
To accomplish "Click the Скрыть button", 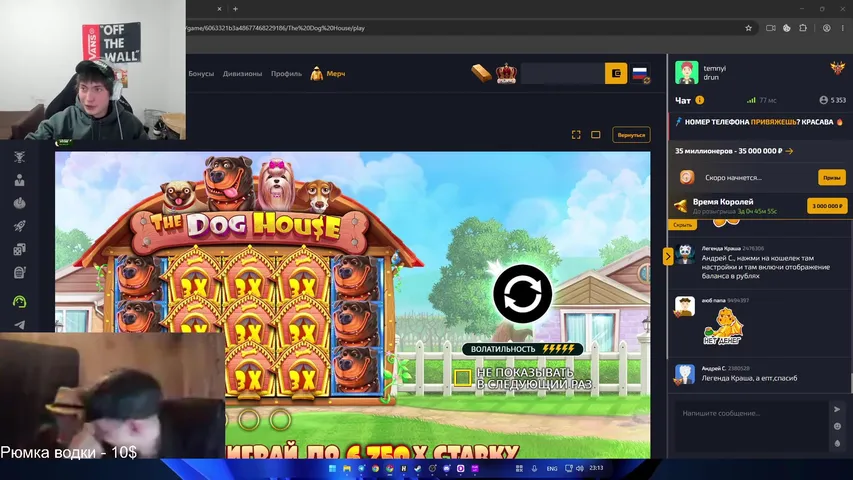I will (x=682, y=225).
